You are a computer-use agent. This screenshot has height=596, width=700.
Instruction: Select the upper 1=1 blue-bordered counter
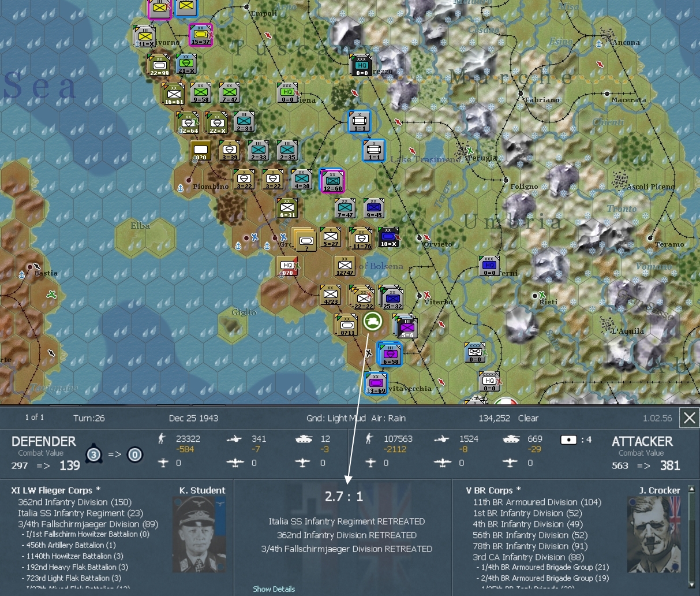coord(360,121)
